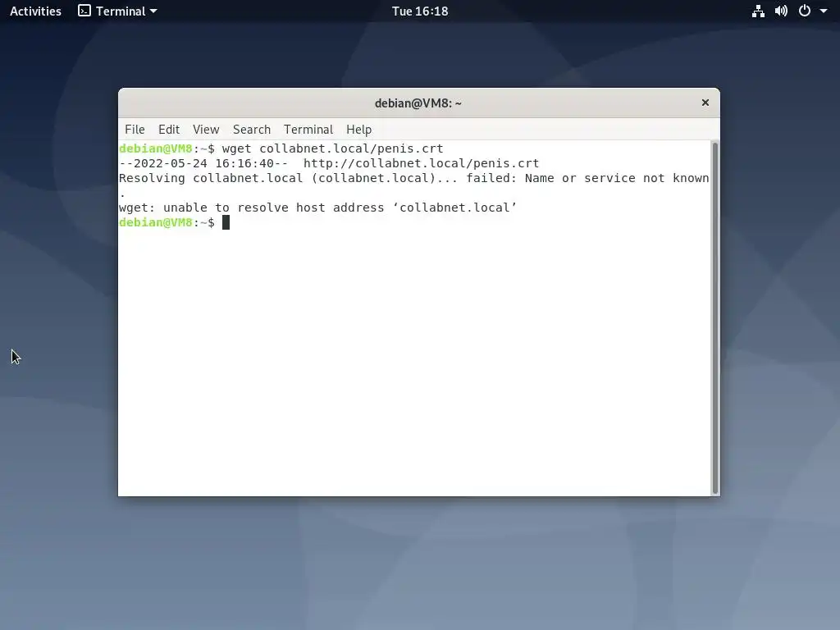This screenshot has height=630, width=840.
Task: Open the Help menu
Action: pyautogui.click(x=358, y=130)
